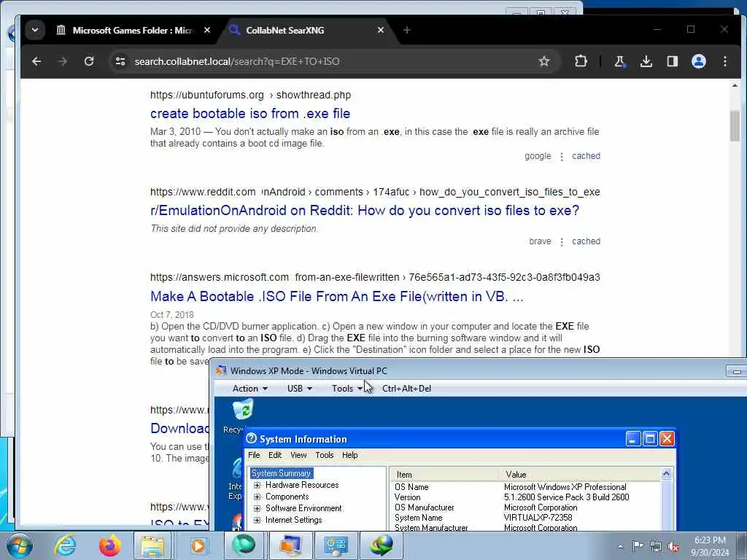Go back using the browser back arrow
Screen dimensions: 747x560
coord(36,61)
